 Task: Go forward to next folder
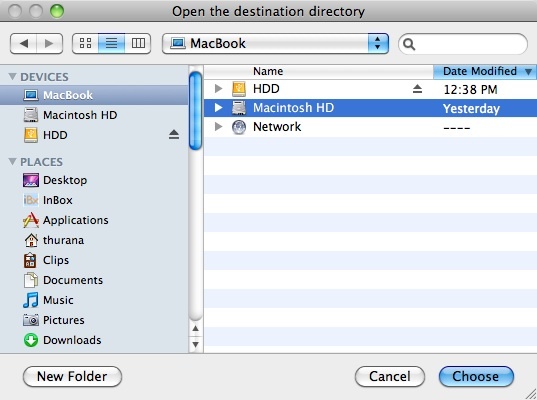pyautogui.click(x=49, y=43)
